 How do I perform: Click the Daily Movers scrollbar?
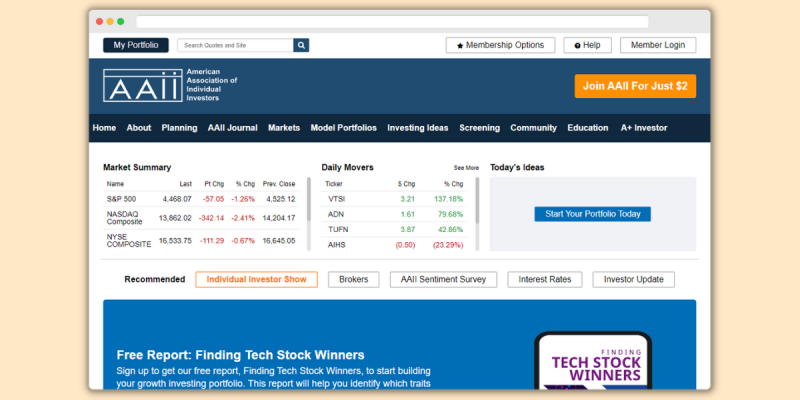pos(478,200)
